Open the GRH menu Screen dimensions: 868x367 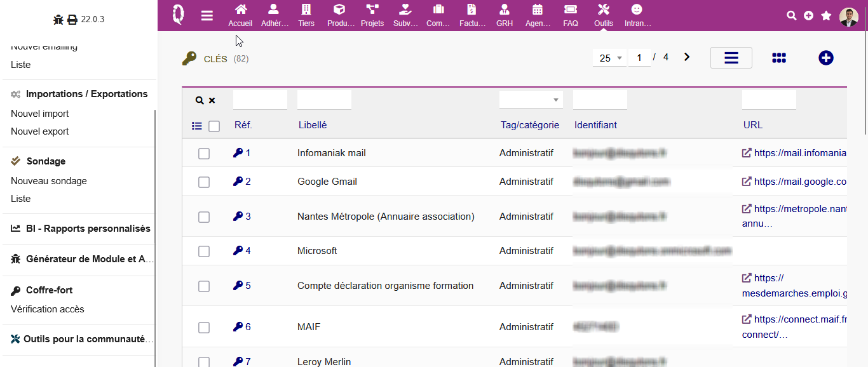tap(505, 16)
